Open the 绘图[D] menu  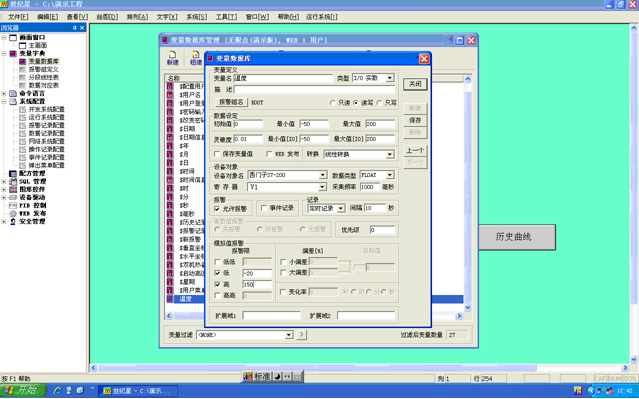(107, 17)
